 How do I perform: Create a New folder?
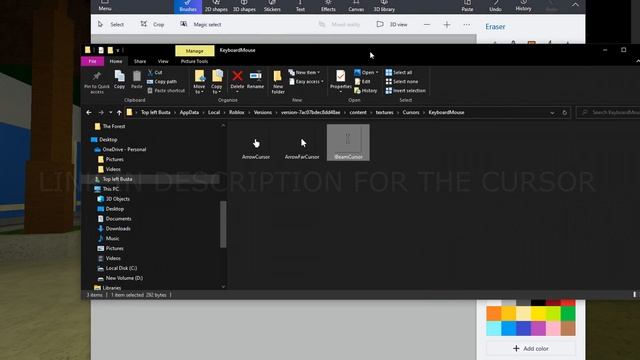(278, 82)
